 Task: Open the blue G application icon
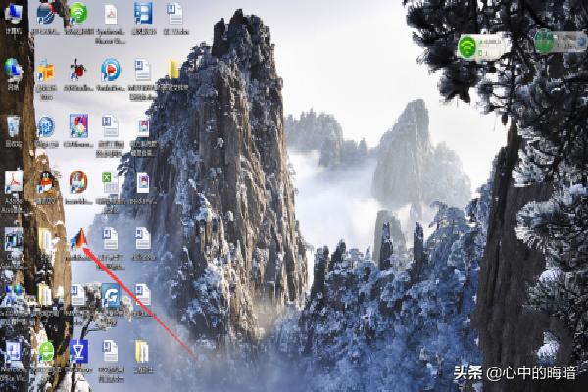(x=111, y=294)
